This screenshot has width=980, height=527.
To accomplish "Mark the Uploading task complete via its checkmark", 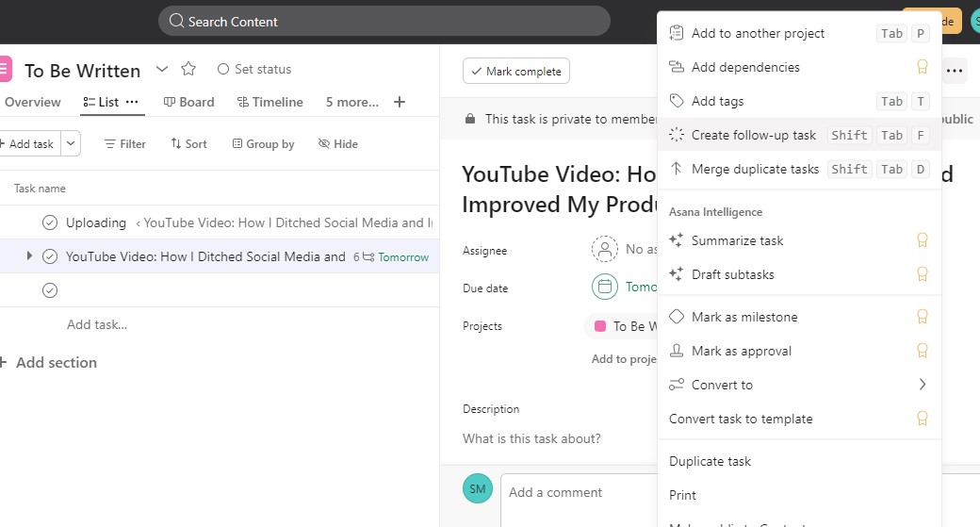I will tap(50, 222).
